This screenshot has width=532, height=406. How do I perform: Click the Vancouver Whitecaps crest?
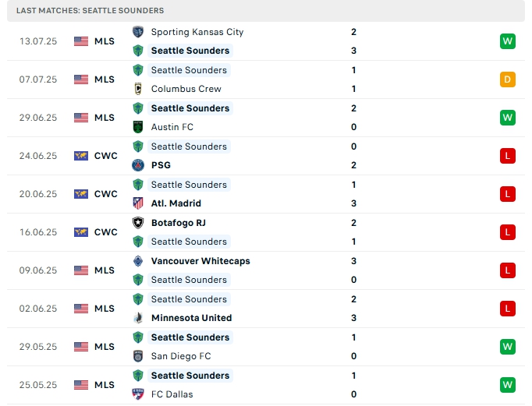138,261
